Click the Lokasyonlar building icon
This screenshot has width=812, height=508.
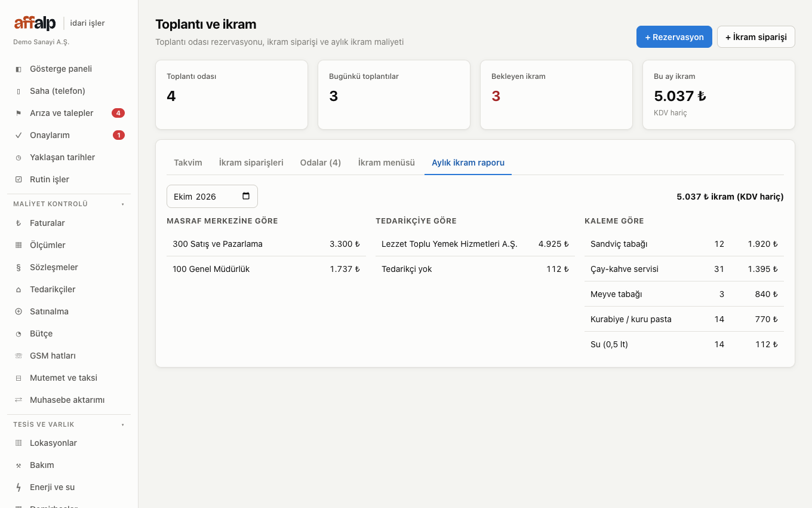click(x=19, y=443)
